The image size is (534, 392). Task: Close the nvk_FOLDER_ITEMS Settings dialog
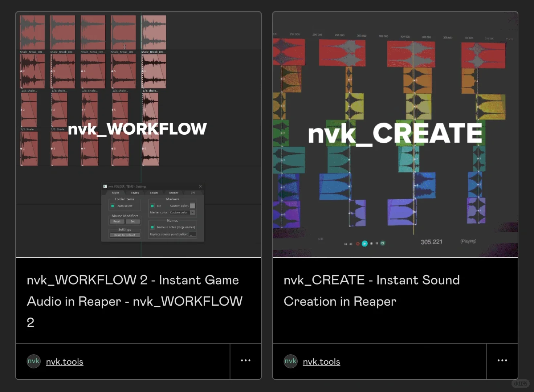200,187
